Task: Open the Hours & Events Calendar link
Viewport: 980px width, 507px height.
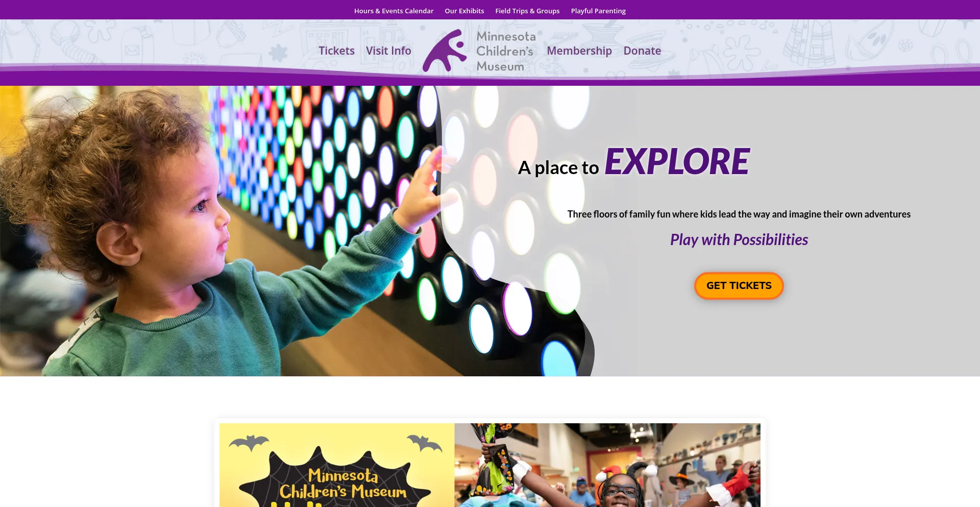Action: pos(394,11)
